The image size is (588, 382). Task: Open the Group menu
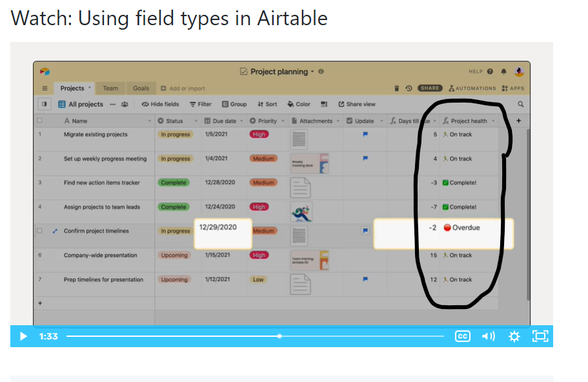point(234,105)
